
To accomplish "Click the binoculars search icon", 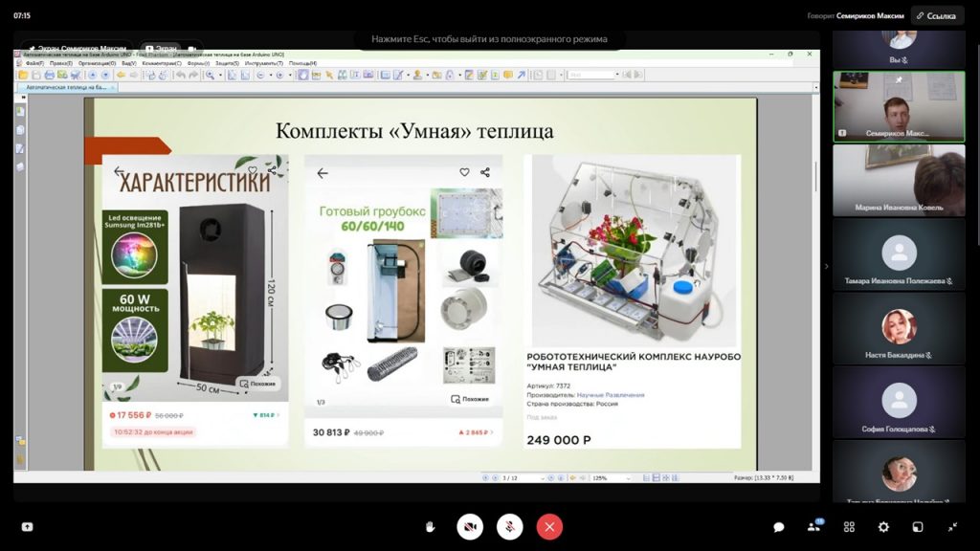I will pos(343,75).
